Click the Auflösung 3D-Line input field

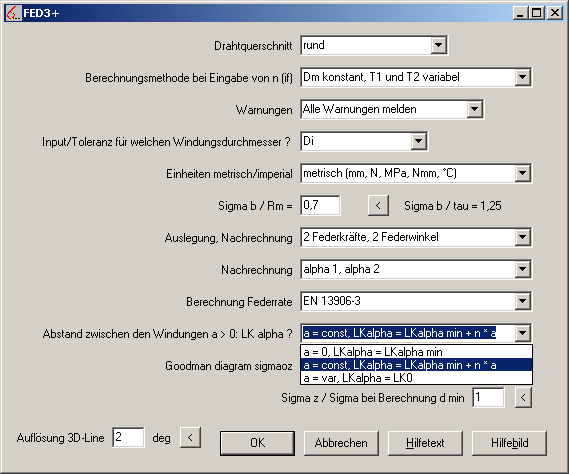click(128, 437)
